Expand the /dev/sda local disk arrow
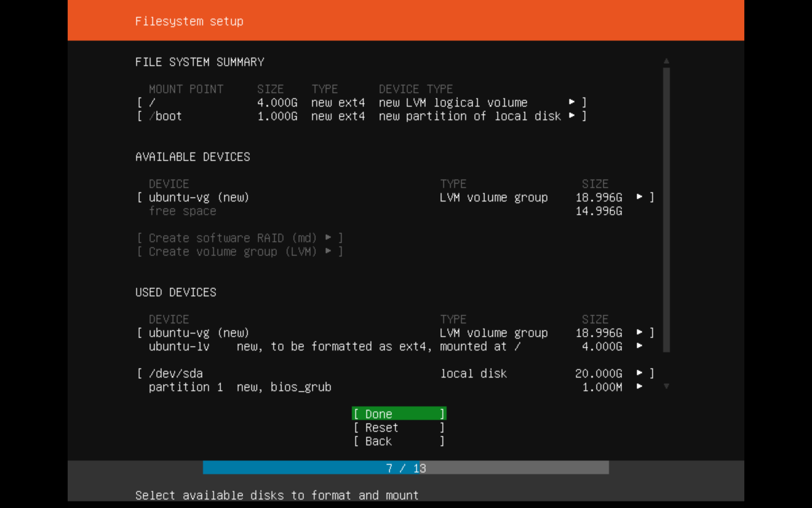Viewport: 812px width, 508px height. pyautogui.click(x=639, y=373)
